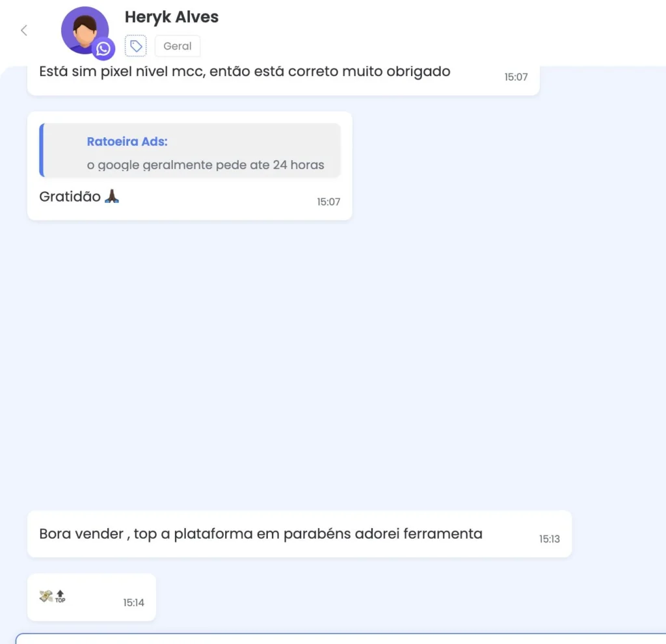Select the Geral tag label

178,46
